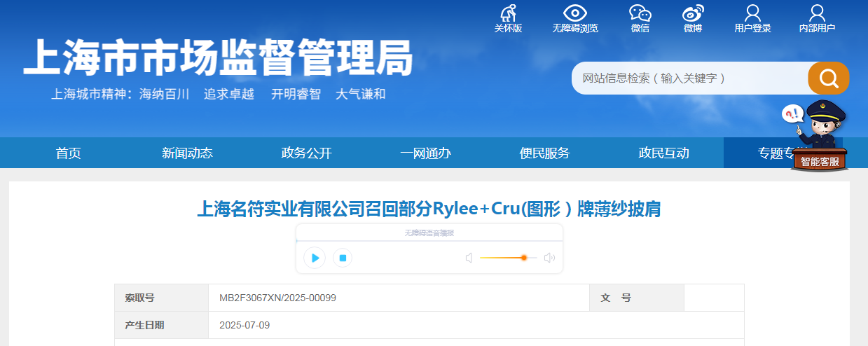The image size is (868, 346).
Task: Click the 索取号 label cell
Action: tap(162, 298)
